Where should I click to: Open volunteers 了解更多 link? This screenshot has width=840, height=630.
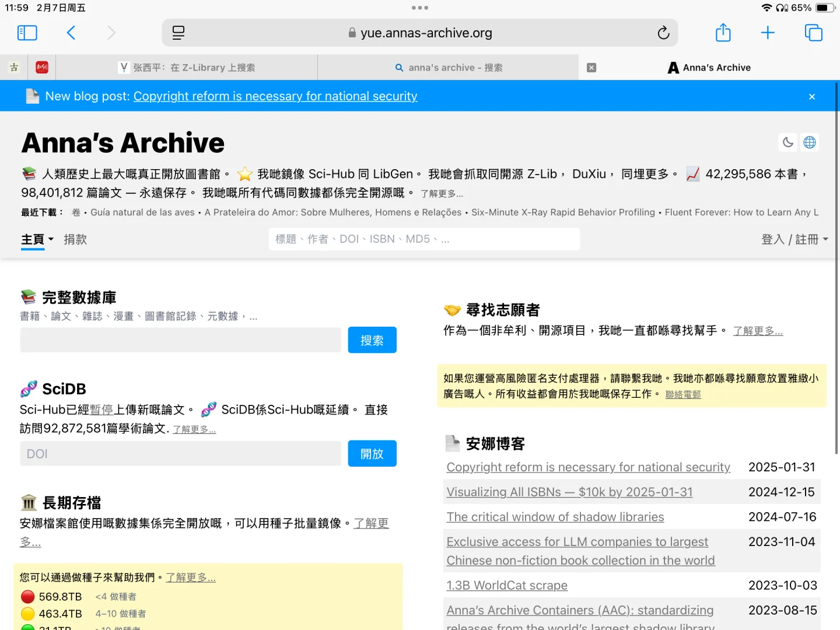pos(758,331)
